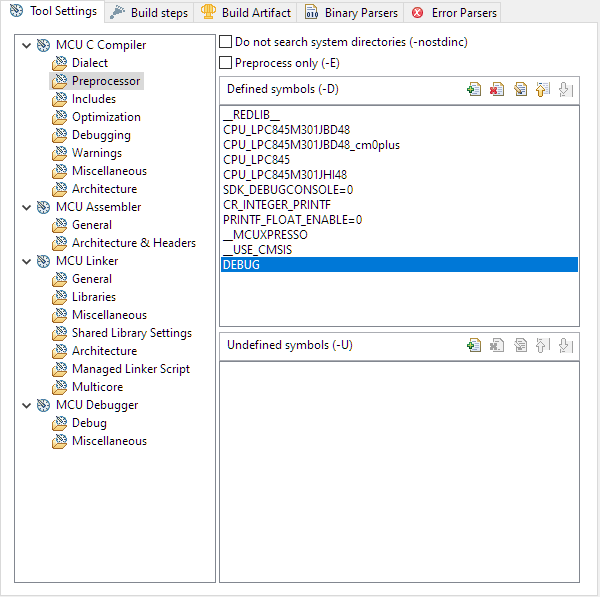Select Managed Linker Script settings

(x=130, y=369)
